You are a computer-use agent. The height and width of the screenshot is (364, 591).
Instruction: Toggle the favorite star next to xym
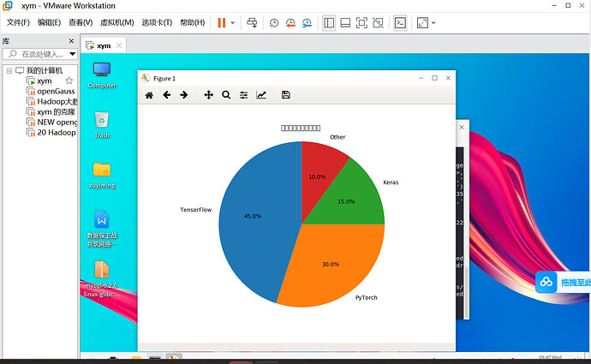(x=68, y=81)
